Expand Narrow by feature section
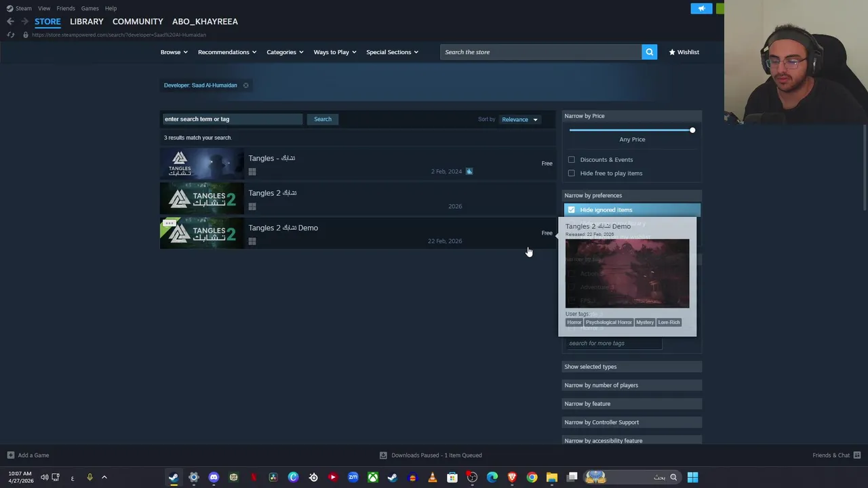 [631, 404]
